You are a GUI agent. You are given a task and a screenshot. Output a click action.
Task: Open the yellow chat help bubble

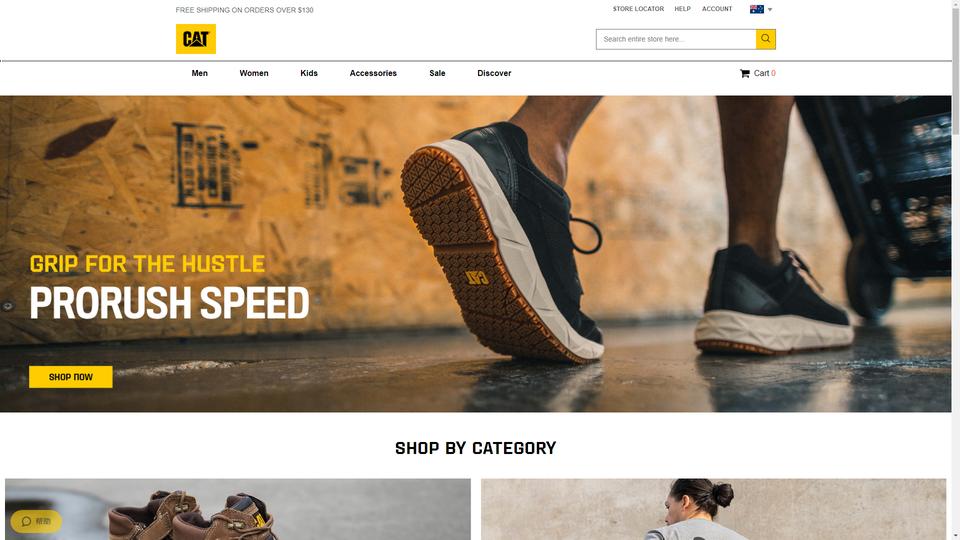pos(36,522)
